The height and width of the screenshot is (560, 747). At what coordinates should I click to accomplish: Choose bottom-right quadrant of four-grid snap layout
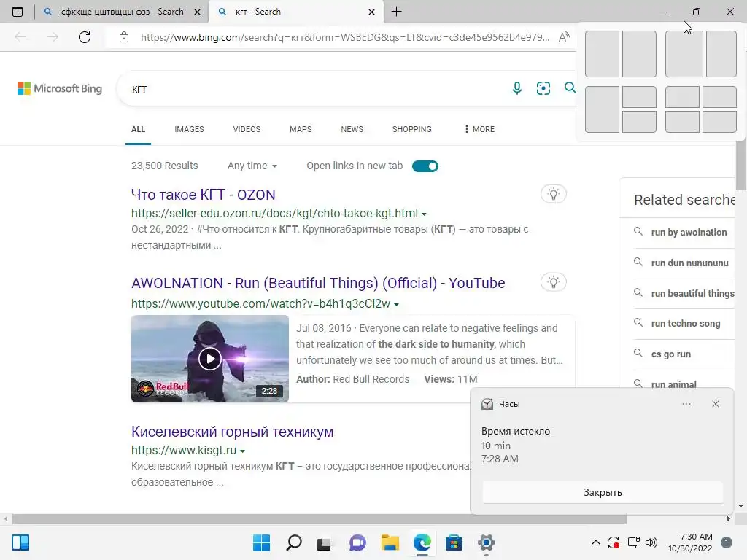(719, 122)
